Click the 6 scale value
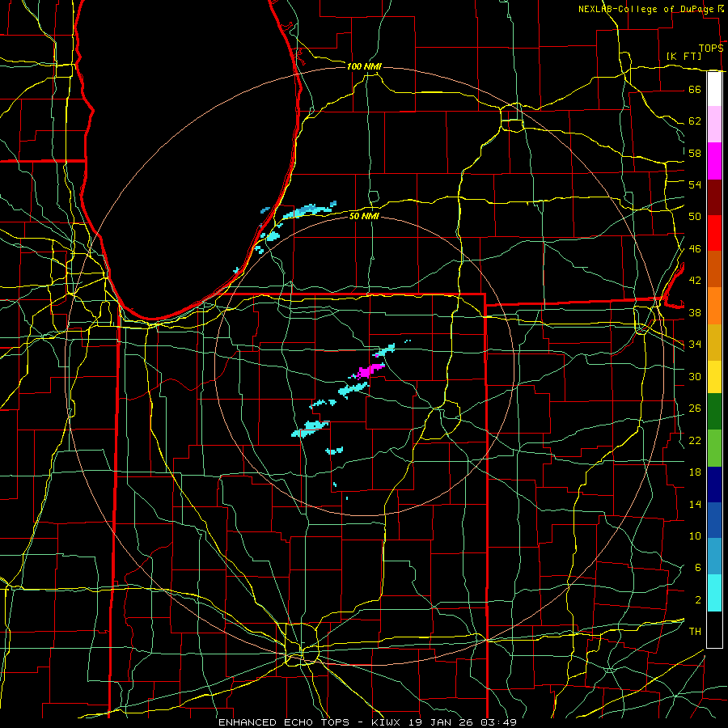Screen dimensions: 728x728 (697, 567)
